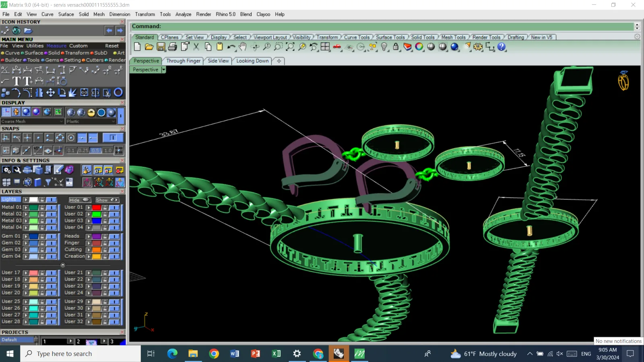
Task: Open the Clayoo menu
Action: (x=263, y=14)
